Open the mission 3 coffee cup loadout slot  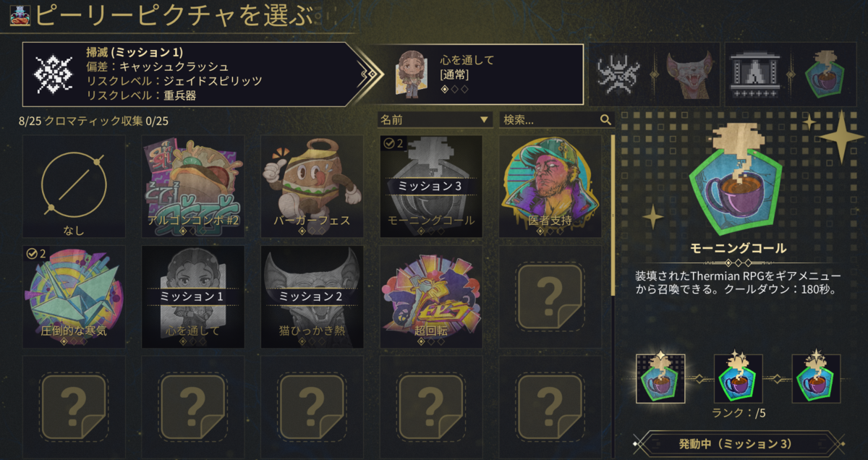[x=791, y=74]
